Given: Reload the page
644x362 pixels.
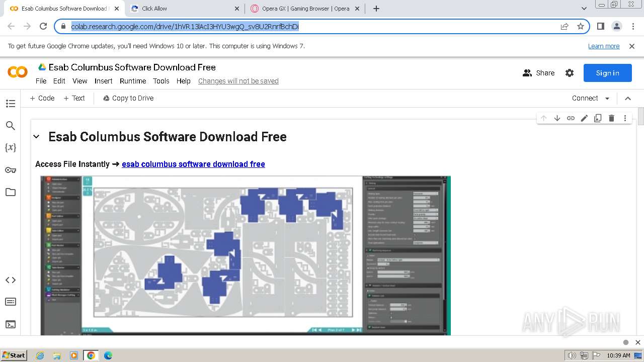Looking at the screenshot, I should [43, 26].
